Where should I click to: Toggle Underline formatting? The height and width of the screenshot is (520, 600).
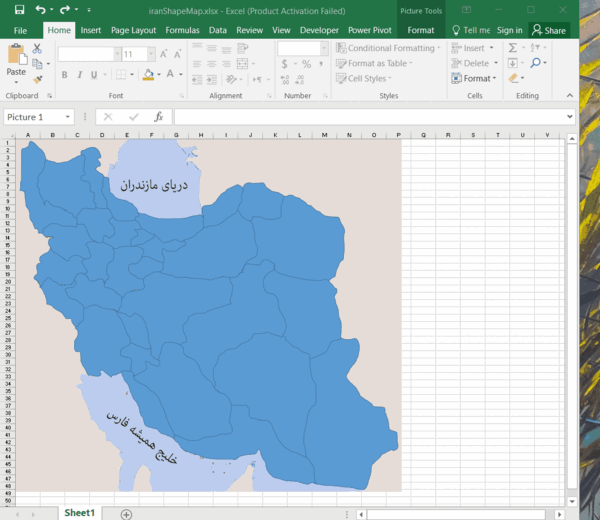tap(94, 75)
